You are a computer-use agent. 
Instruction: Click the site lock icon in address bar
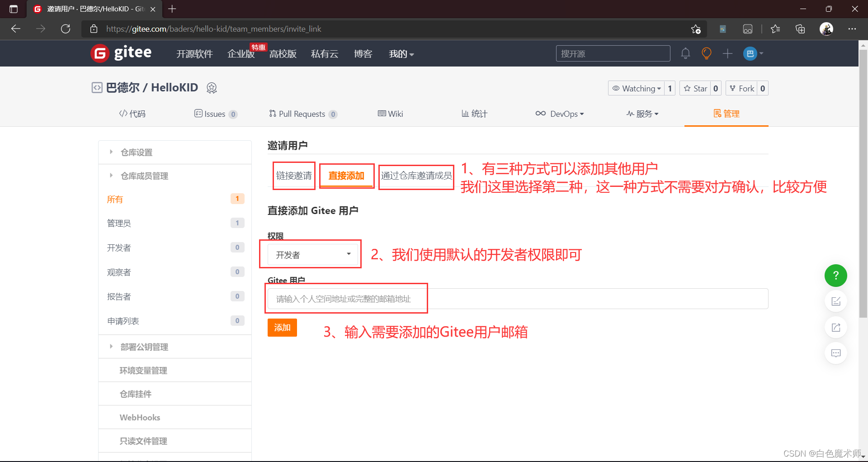tap(94, 29)
